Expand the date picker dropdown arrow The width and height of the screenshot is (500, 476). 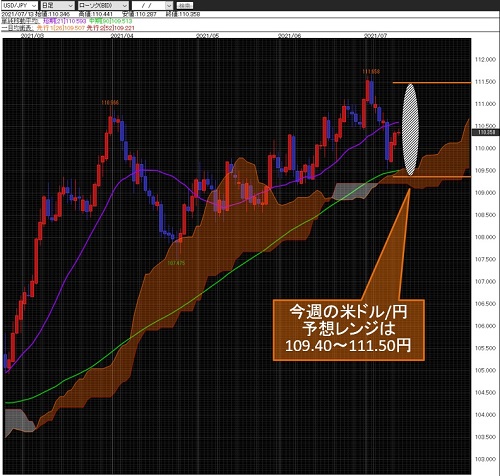pyautogui.click(x=169, y=5)
